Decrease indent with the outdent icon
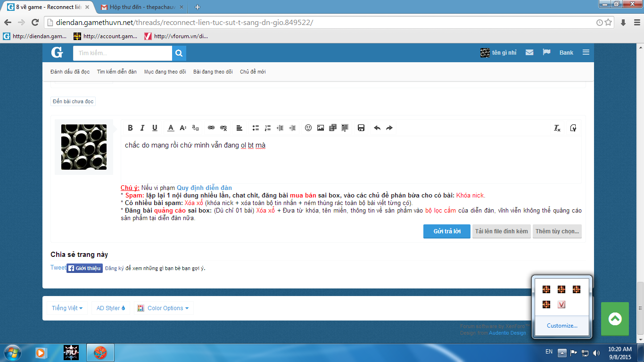Screen dimensions: 644x362 pyautogui.click(x=280, y=128)
